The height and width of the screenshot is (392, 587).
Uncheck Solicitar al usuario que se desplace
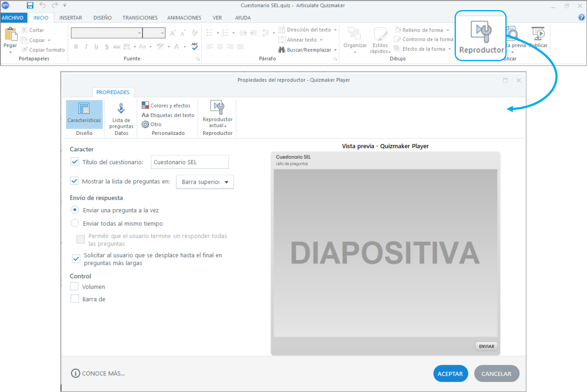tap(76, 259)
